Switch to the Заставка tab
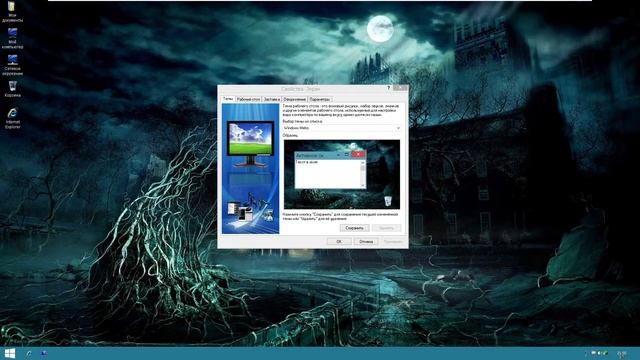 (271, 99)
